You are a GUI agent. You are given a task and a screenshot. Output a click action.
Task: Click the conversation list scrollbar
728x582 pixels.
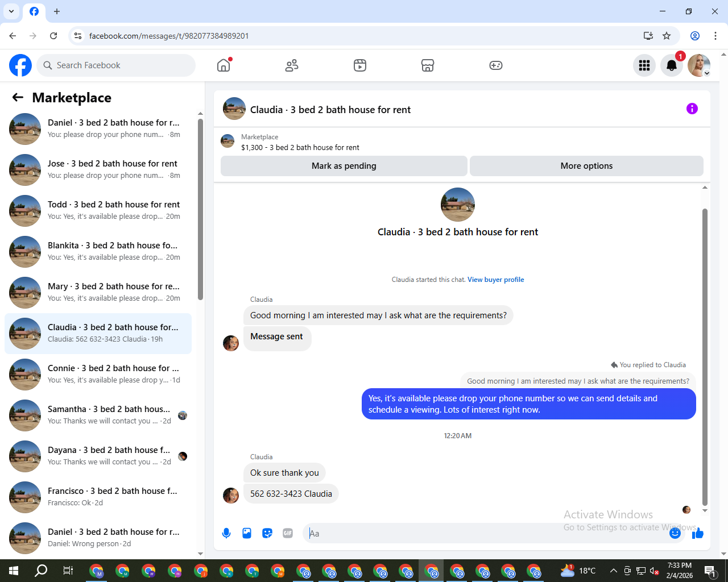click(x=200, y=209)
